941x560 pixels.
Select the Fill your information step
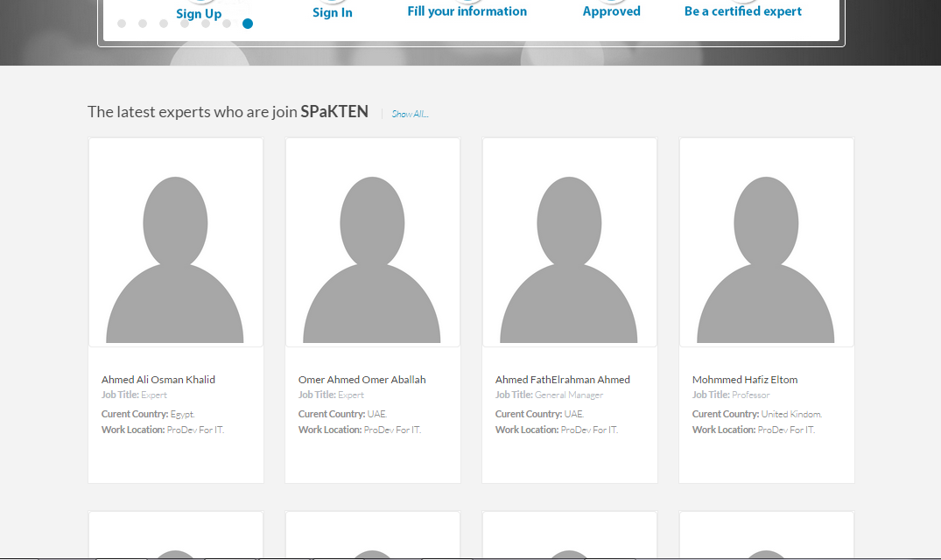(467, 11)
